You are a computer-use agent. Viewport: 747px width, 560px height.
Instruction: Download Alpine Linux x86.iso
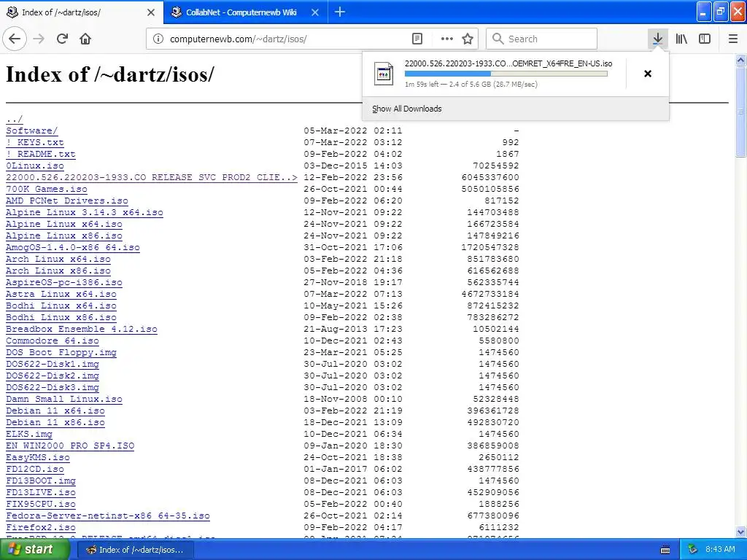coord(64,236)
